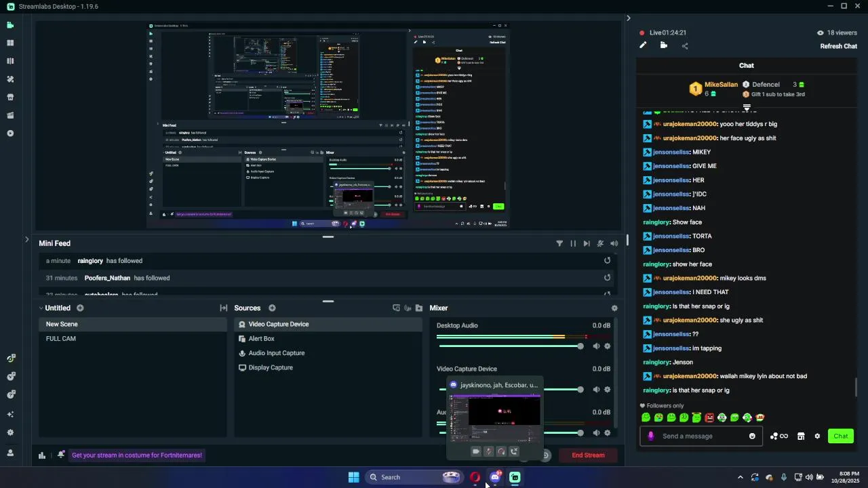Viewport: 868px width, 488px height.
Task: Open the Settings gear in the left sidebar
Action: pos(10,432)
